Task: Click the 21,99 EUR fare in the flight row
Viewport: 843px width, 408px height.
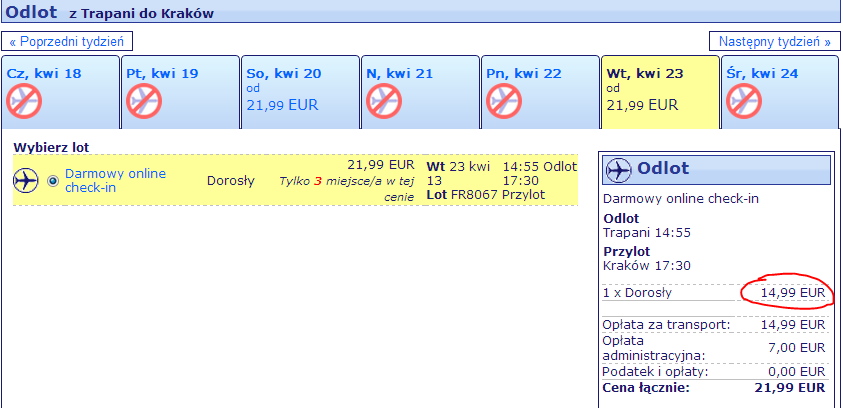Action: 381,164
